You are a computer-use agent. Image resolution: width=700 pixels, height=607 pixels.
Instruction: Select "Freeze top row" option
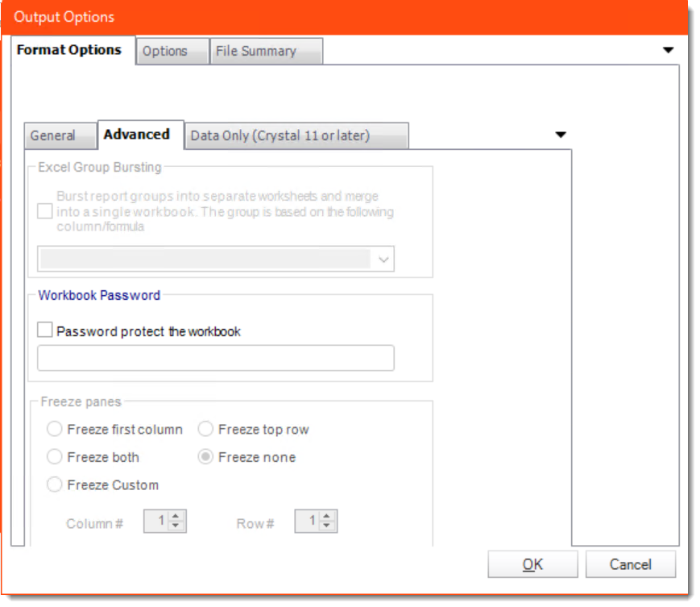(206, 430)
